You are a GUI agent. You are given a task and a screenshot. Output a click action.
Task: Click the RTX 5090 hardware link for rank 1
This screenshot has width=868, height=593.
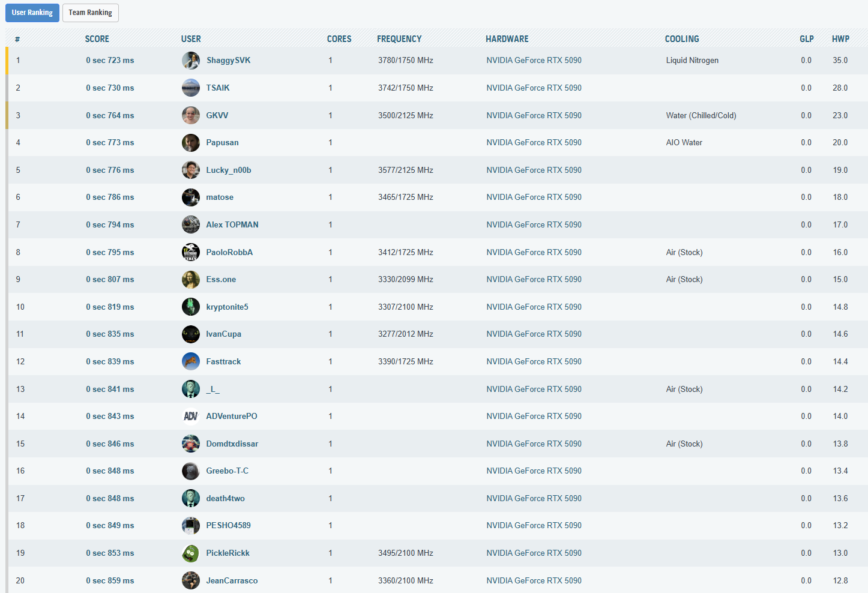[x=534, y=61]
